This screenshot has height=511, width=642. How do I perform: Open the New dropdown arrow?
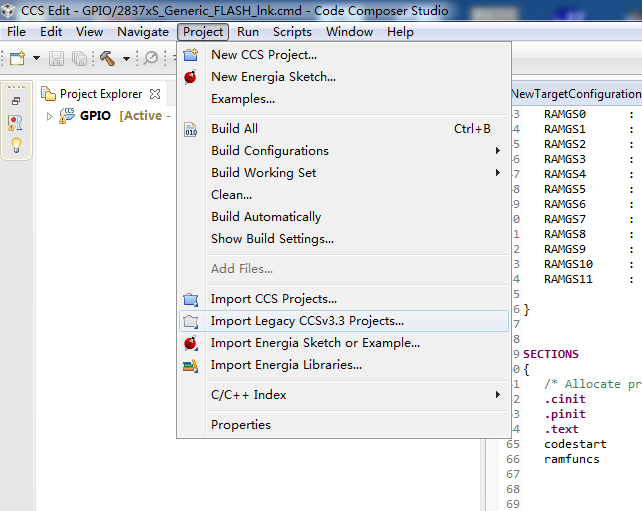point(36,58)
